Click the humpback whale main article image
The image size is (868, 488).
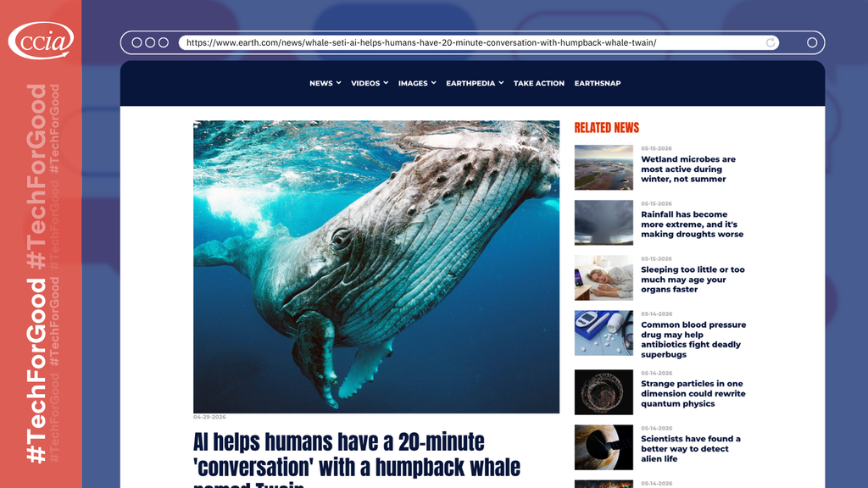[x=376, y=267]
